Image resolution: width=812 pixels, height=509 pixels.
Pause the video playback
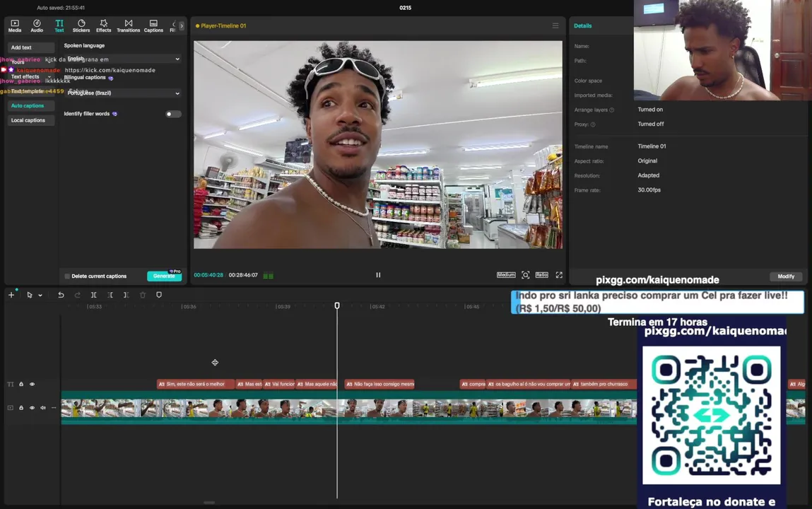click(378, 275)
